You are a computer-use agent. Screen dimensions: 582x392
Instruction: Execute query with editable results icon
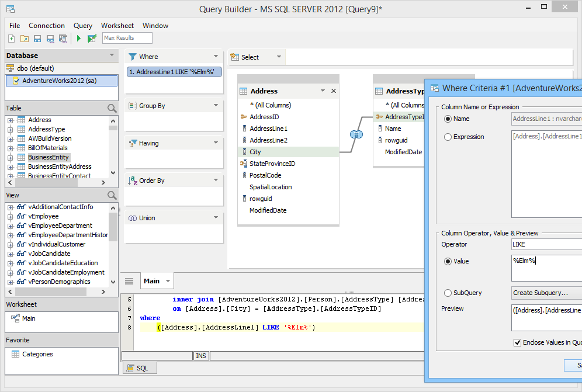point(92,38)
